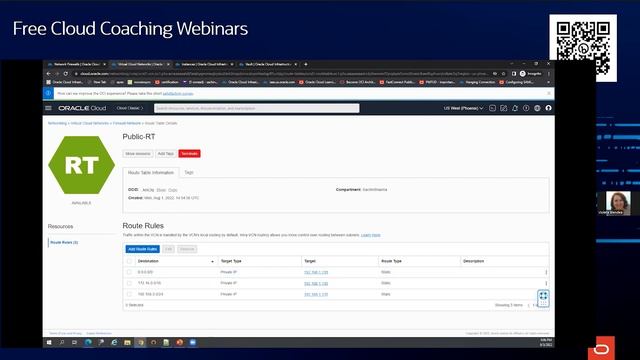640x360 pixels.
Task: Click the Windows Start button
Action: (x=49, y=342)
